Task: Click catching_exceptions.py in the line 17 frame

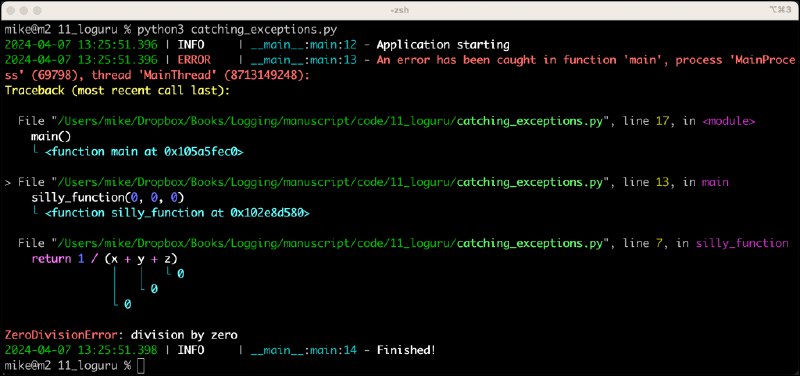Action: coord(530,121)
